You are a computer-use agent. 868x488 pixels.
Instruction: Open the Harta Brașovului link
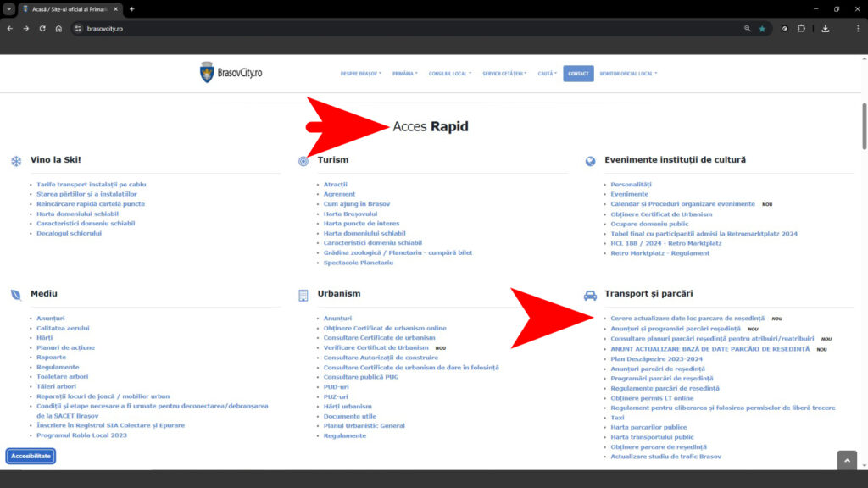(344, 213)
